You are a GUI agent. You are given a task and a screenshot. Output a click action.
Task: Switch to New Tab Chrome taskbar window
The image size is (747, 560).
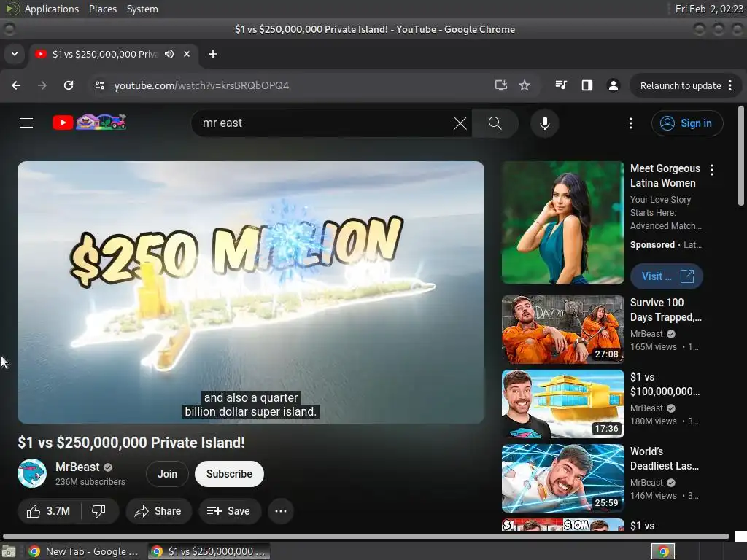83,551
